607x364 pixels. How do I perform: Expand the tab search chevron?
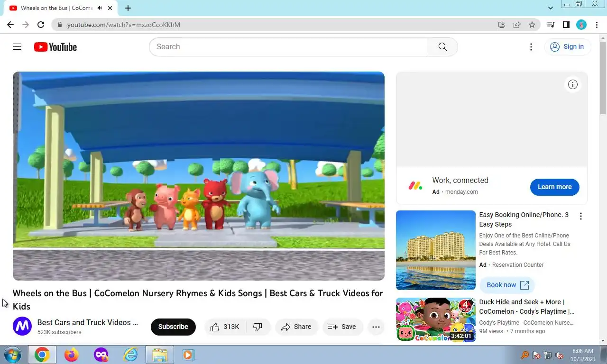551,8
